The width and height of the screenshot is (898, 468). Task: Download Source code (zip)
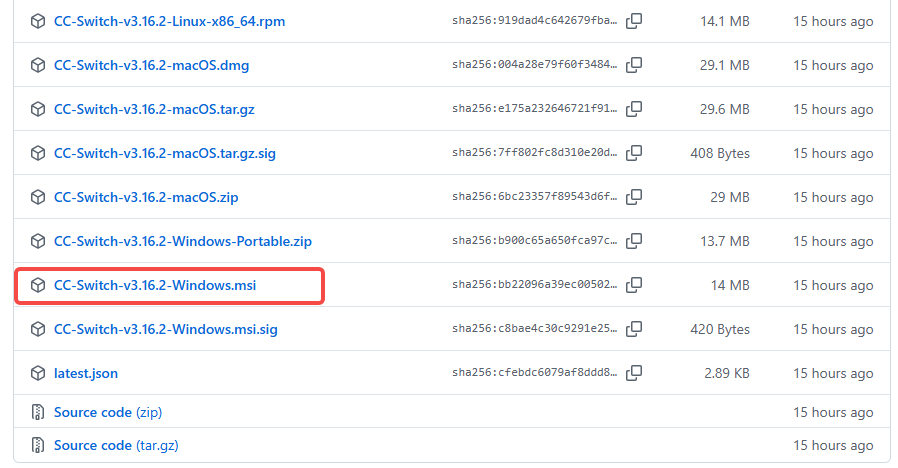click(x=108, y=412)
